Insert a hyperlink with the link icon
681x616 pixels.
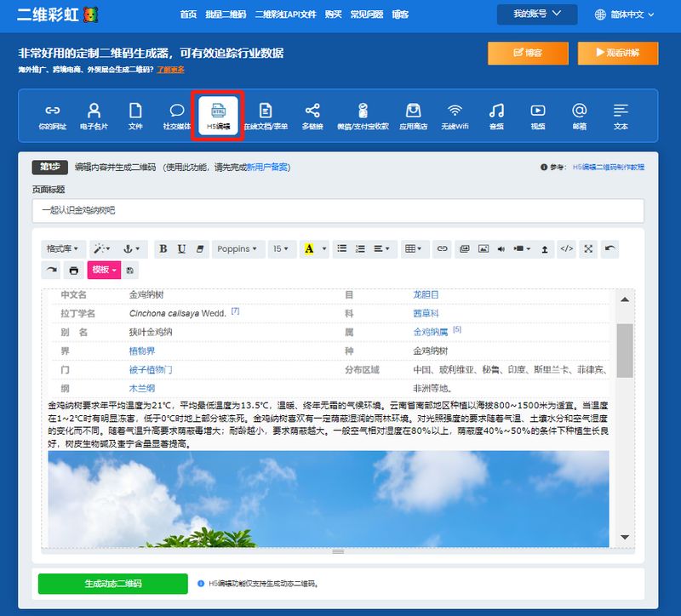[x=442, y=248]
